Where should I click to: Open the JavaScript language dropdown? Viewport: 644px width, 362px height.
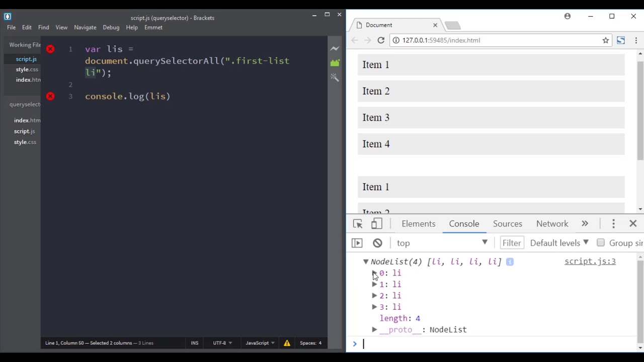260,343
